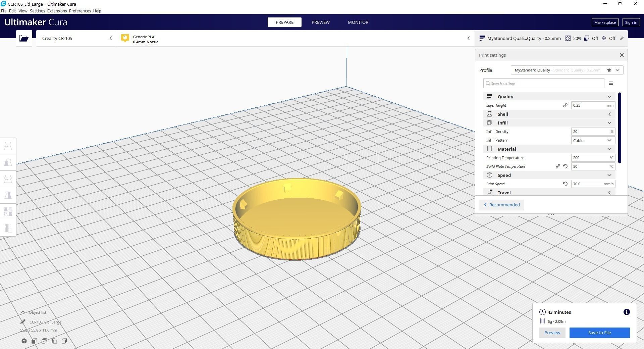Switch to the PREVIEW stage tab
The width and height of the screenshot is (644, 349).
click(320, 22)
